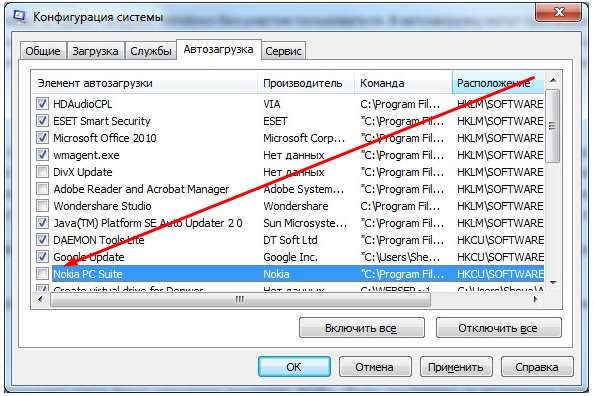This screenshot has width=594, height=396.
Task: Click the horizontal scrollbar right arrow
Action: click(536, 299)
